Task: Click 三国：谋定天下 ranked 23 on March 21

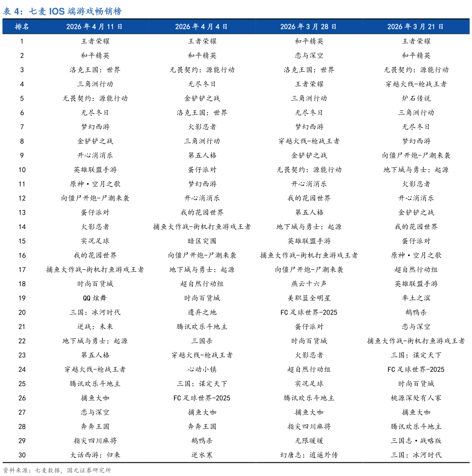Action: tap(416, 355)
